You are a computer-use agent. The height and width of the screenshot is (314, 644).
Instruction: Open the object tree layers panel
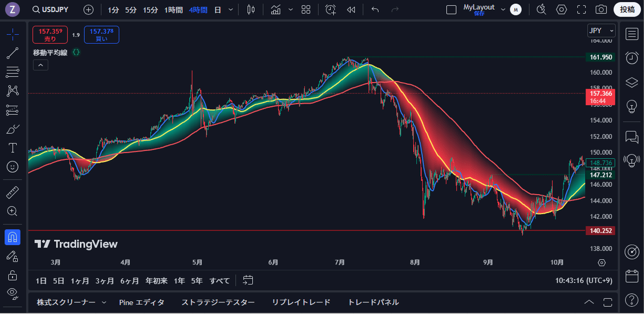(632, 82)
